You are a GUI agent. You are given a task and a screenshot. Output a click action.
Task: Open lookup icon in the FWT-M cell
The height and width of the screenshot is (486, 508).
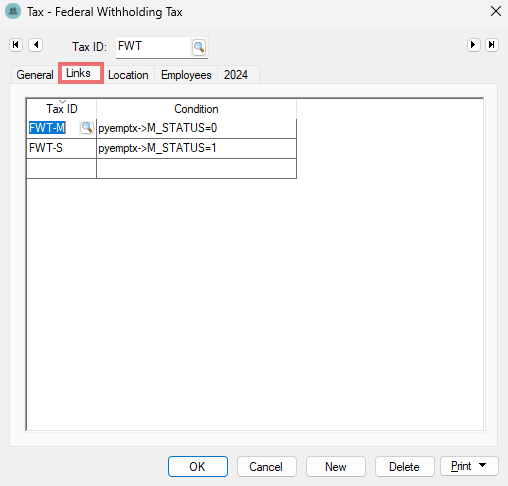[x=87, y=128]
